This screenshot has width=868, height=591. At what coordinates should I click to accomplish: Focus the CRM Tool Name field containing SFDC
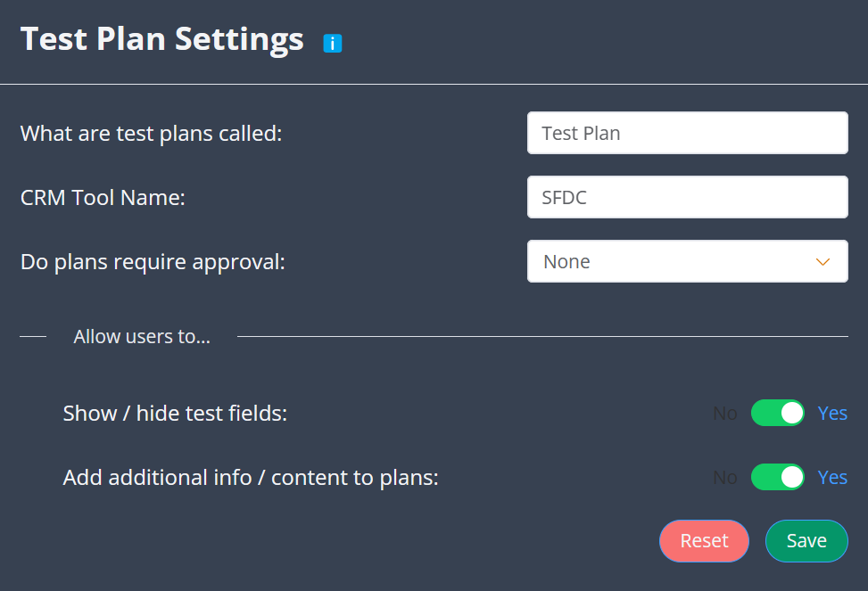click(687, 197)
